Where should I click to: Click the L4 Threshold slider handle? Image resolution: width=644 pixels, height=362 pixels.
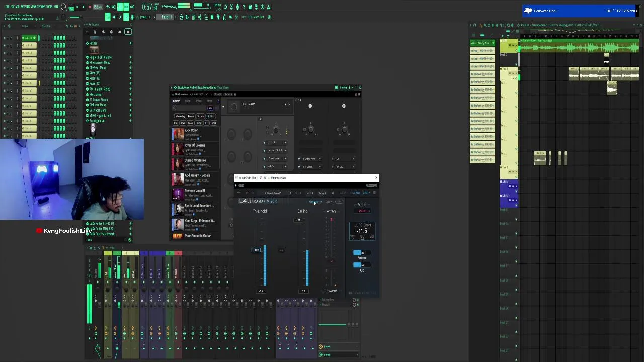coord(256,250)
